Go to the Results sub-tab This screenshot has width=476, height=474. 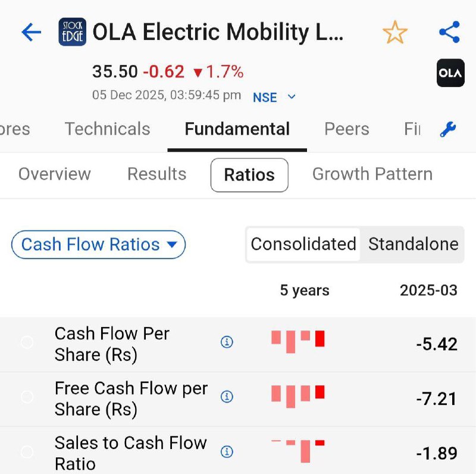coord(156,174)
